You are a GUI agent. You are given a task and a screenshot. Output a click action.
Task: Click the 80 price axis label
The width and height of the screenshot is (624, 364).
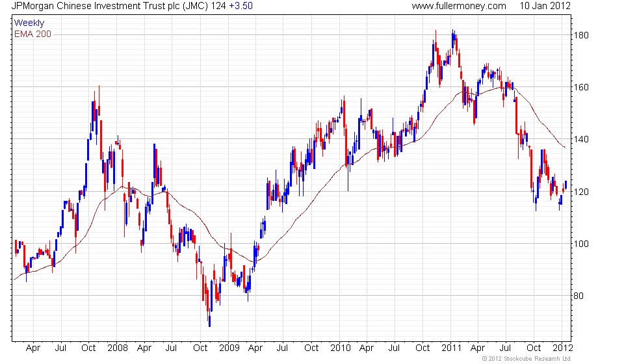point(578,296)
